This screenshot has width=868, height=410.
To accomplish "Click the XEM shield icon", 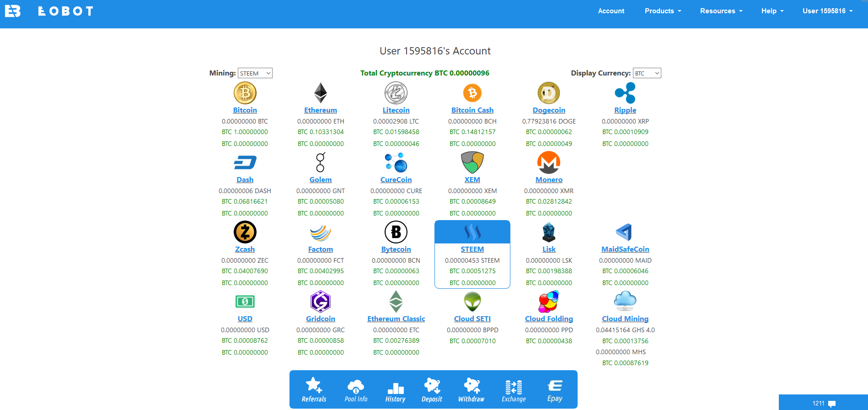I will click(x=472, y=162).
